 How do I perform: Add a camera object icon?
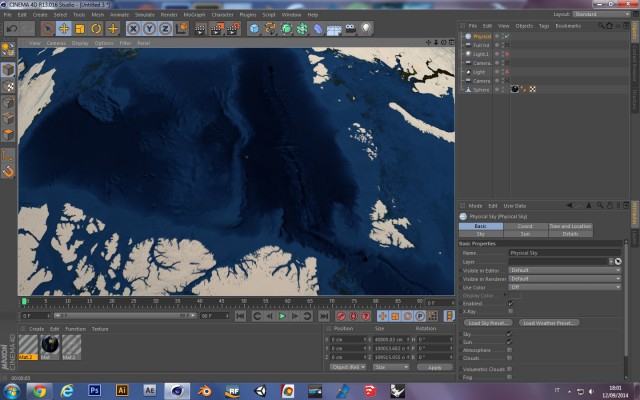(350, 29)
